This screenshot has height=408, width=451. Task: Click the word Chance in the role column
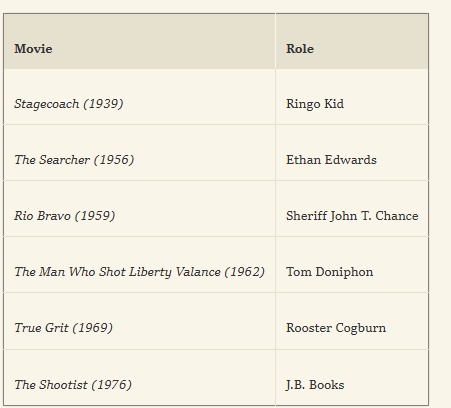(x=397, y=216)
